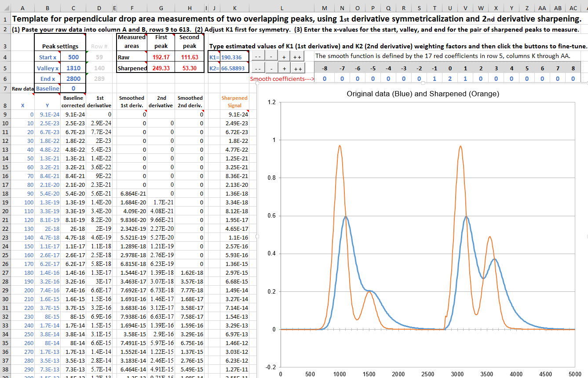Hit the K2 small increase "+" button
The height and width of the screenshot is (378, 588).
(x=285, y=68)
